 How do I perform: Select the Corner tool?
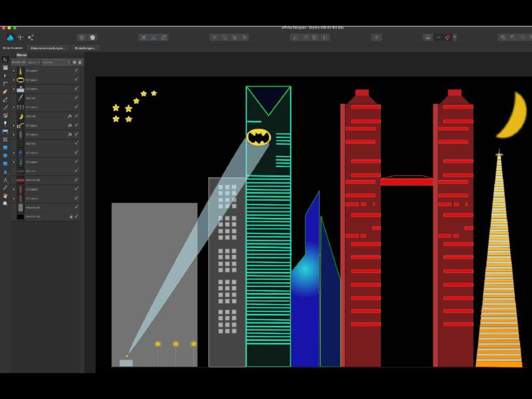(x=5, y=84)
